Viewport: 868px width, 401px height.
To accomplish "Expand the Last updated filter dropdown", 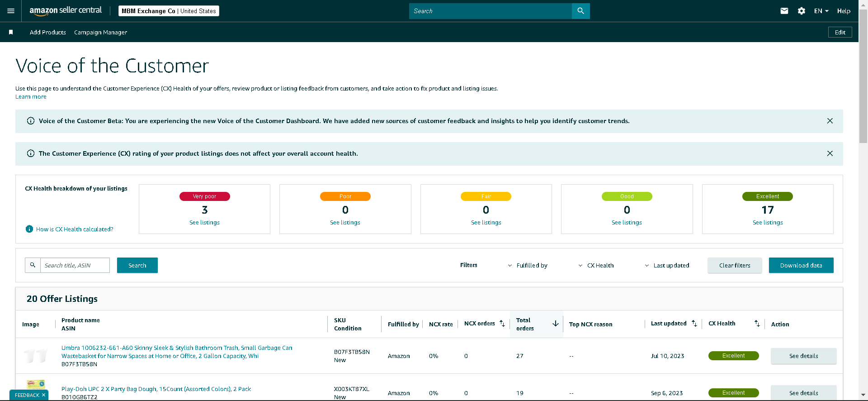I will click(667, 265).
